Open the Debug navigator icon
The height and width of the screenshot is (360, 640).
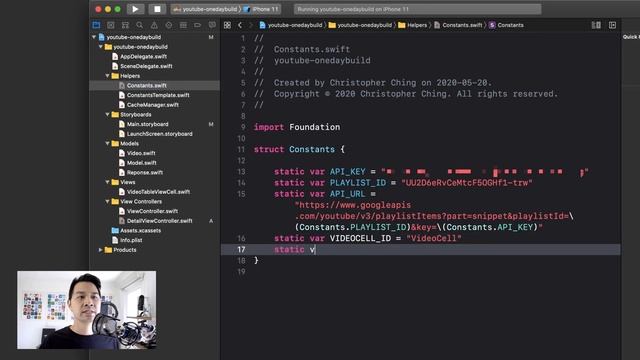coord(183,25)
